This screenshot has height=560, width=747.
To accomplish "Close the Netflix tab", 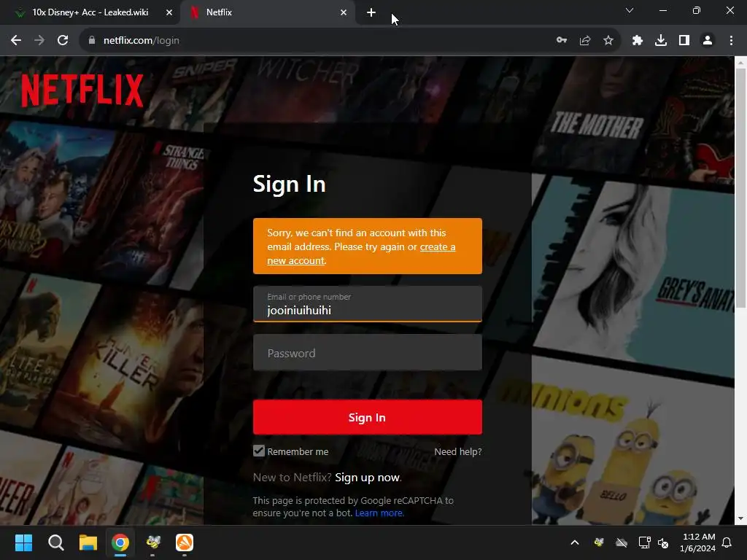I will 344,12.
